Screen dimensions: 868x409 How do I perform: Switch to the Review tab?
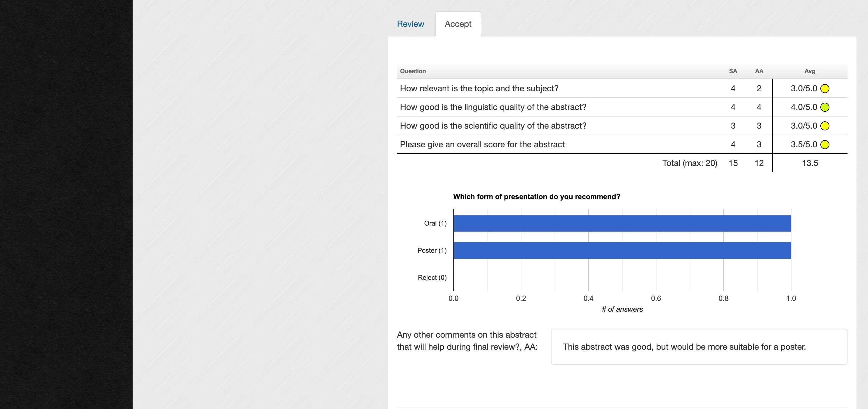point(410,24)
